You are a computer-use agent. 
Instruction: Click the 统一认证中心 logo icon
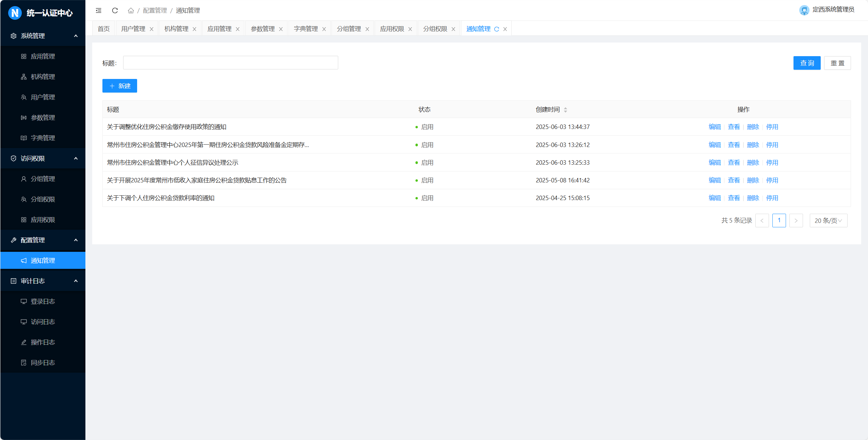[15, 13]
